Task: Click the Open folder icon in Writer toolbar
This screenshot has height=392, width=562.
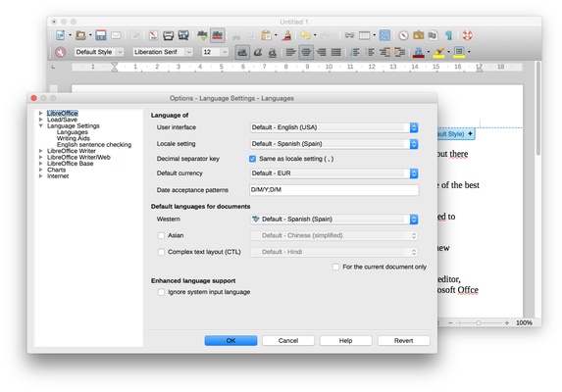Action: 80,35
